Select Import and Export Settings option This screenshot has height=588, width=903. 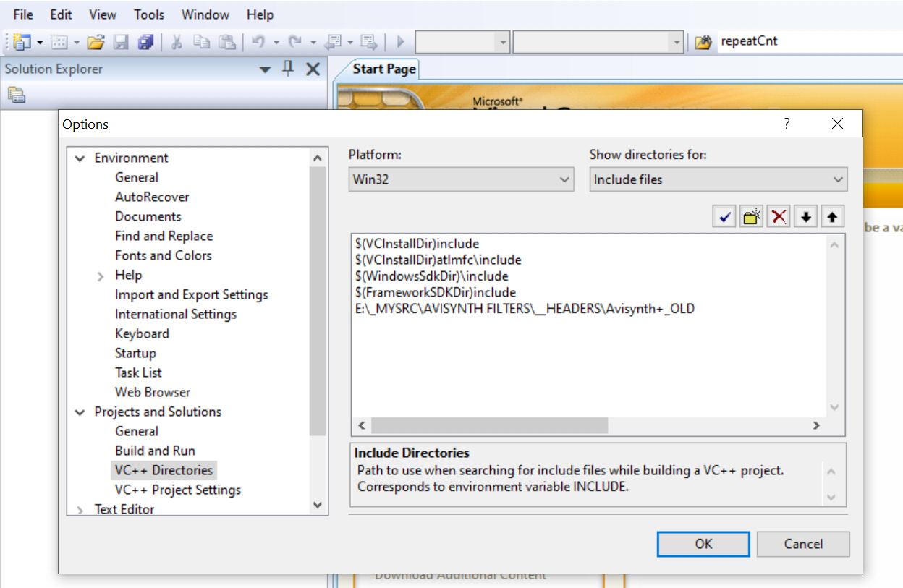(192, 294)
